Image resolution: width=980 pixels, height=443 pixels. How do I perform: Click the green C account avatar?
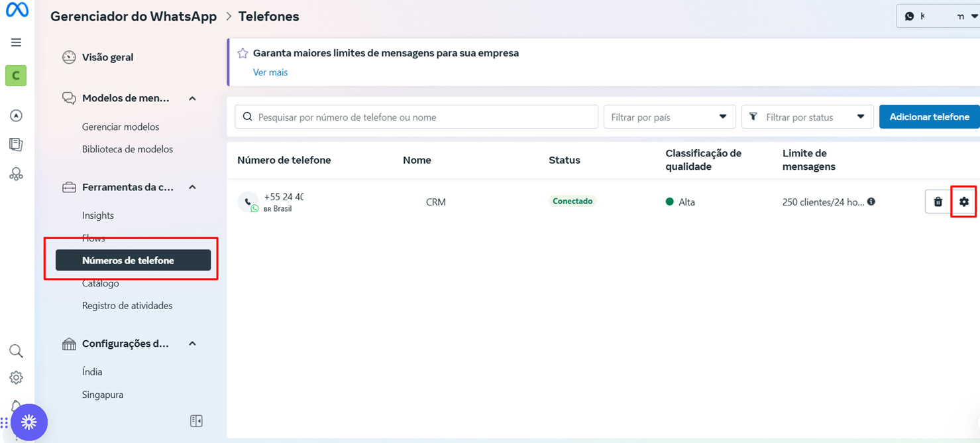(16, 76)
